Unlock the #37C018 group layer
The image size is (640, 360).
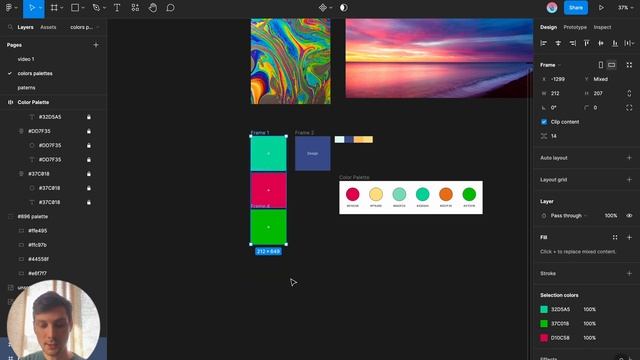[x=89, y=174]
